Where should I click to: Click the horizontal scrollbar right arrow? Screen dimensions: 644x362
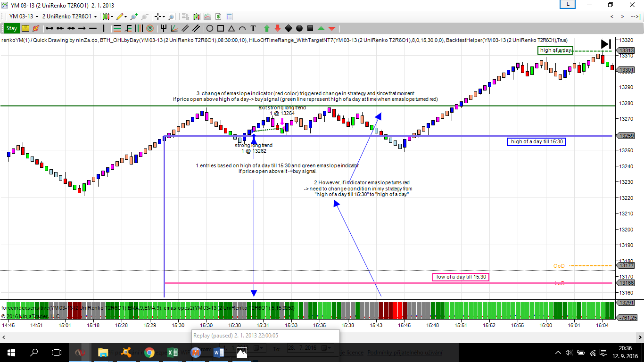640,337
